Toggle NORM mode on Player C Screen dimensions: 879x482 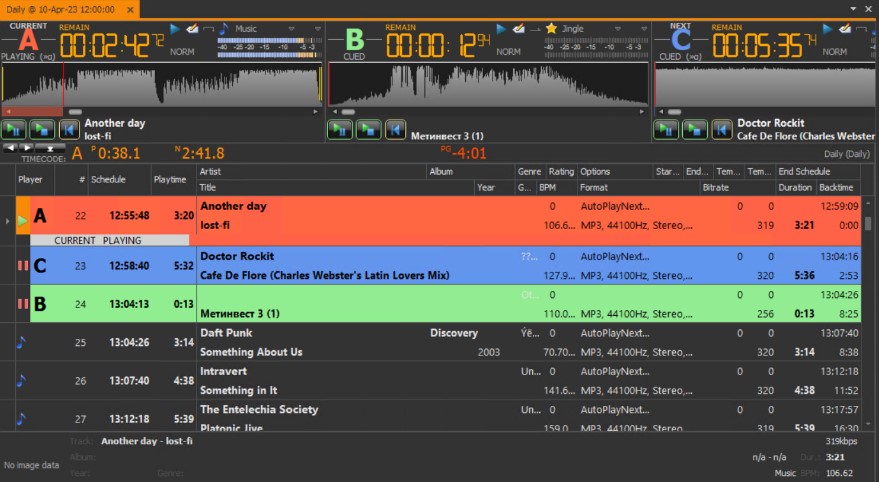(x=834, y=52)
